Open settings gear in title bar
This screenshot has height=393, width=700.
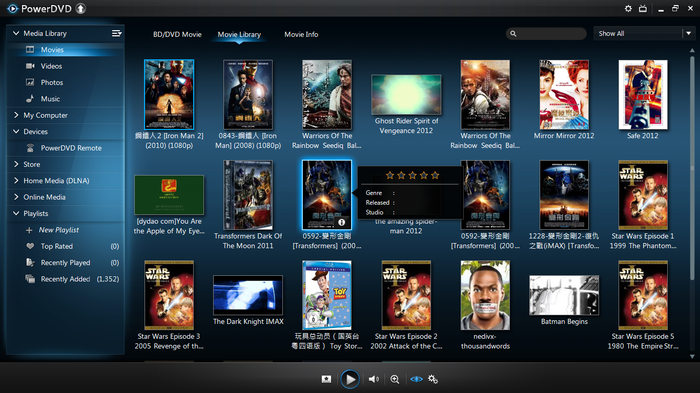click(628, 8)
